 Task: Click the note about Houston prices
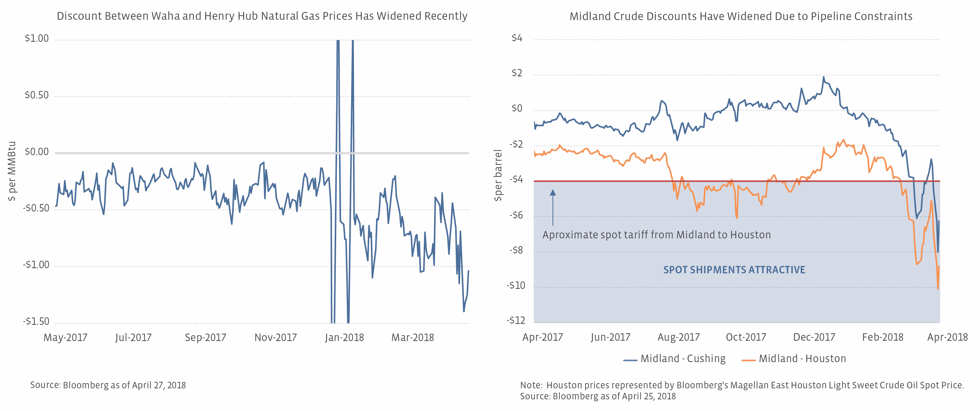741,385
